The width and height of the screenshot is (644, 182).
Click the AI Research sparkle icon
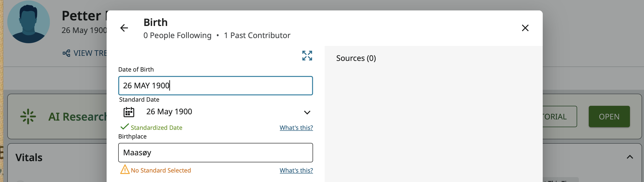coord(28,116)
